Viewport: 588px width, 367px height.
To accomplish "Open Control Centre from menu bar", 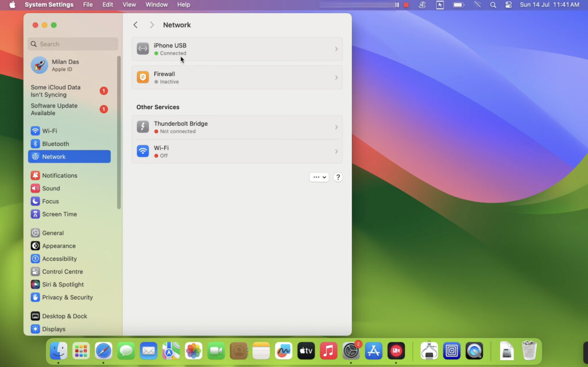I will coord(508,5).
